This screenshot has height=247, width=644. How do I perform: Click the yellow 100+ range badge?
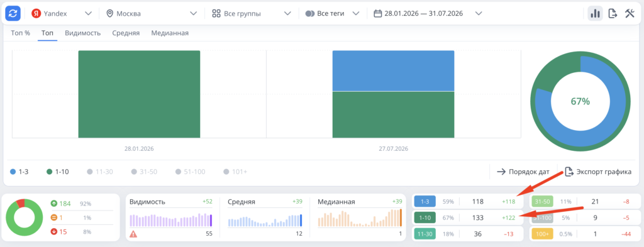(542, 234)
